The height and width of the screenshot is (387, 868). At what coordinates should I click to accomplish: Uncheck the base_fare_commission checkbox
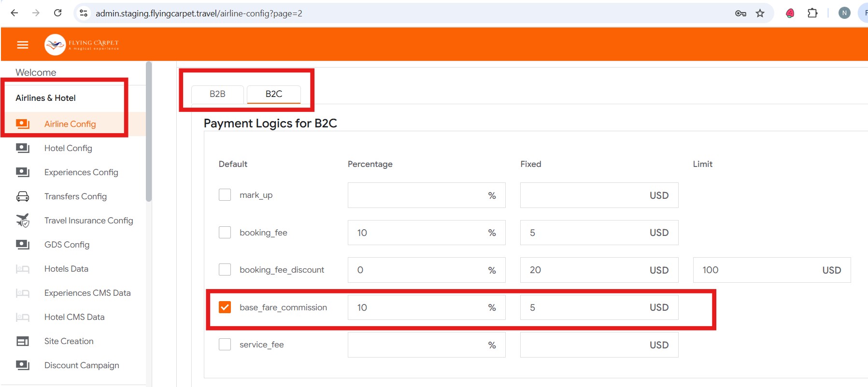(225, 307)
